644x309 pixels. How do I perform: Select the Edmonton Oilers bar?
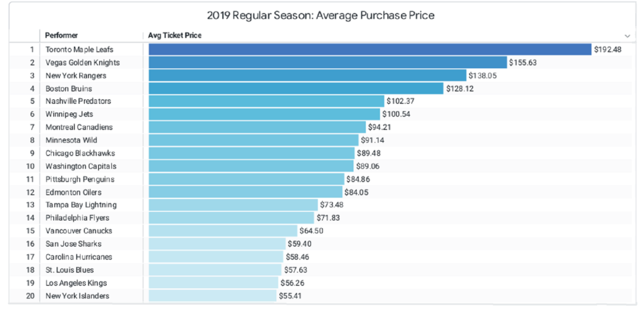point(245,192)
